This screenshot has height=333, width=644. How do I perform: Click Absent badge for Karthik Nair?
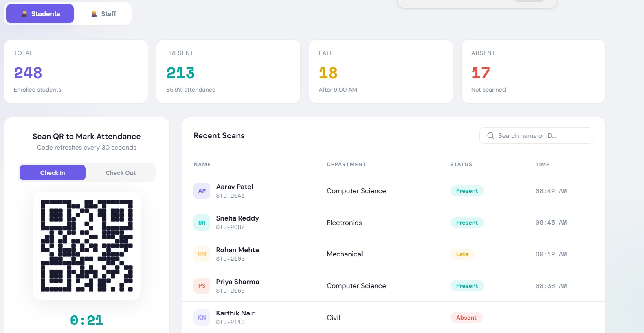click(x=466, y=318)
